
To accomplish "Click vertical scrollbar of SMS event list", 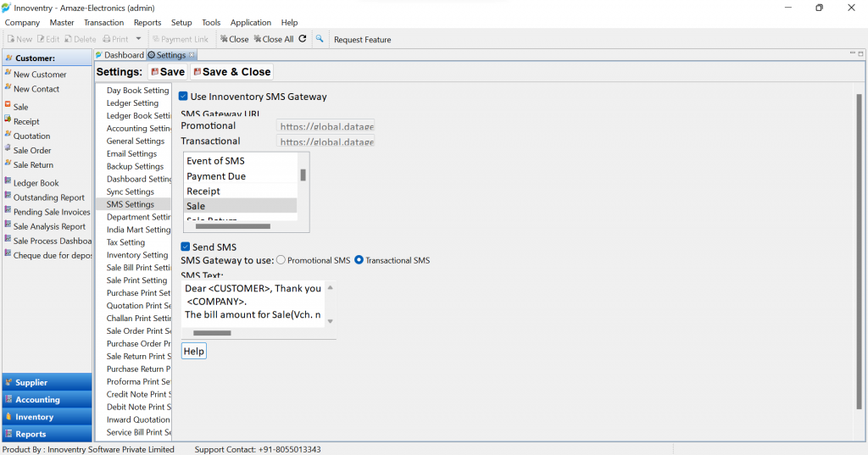I will coord(303,175).
